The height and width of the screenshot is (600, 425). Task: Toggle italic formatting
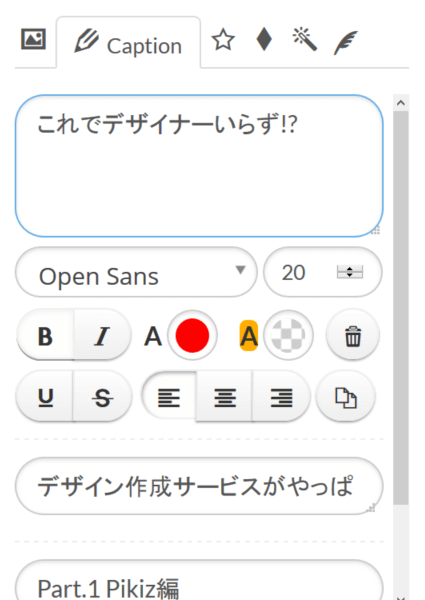[102, 336]
